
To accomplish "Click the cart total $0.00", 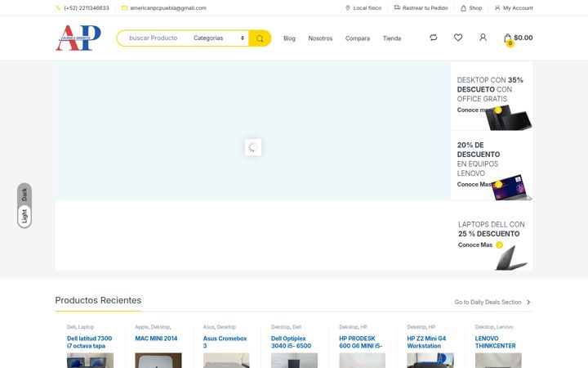I will pos(523,38).
